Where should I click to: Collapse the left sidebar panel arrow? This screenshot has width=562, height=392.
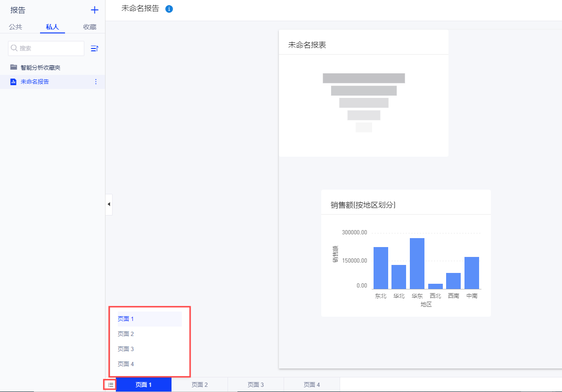(x=109, y=204)
